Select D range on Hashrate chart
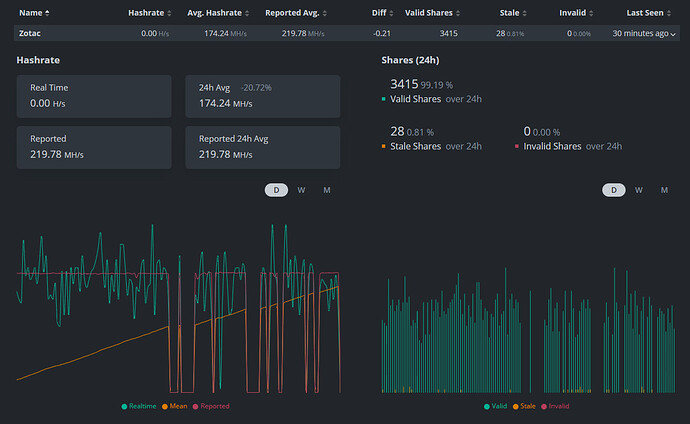Screen dimensions: 690x424 [276, 190]
